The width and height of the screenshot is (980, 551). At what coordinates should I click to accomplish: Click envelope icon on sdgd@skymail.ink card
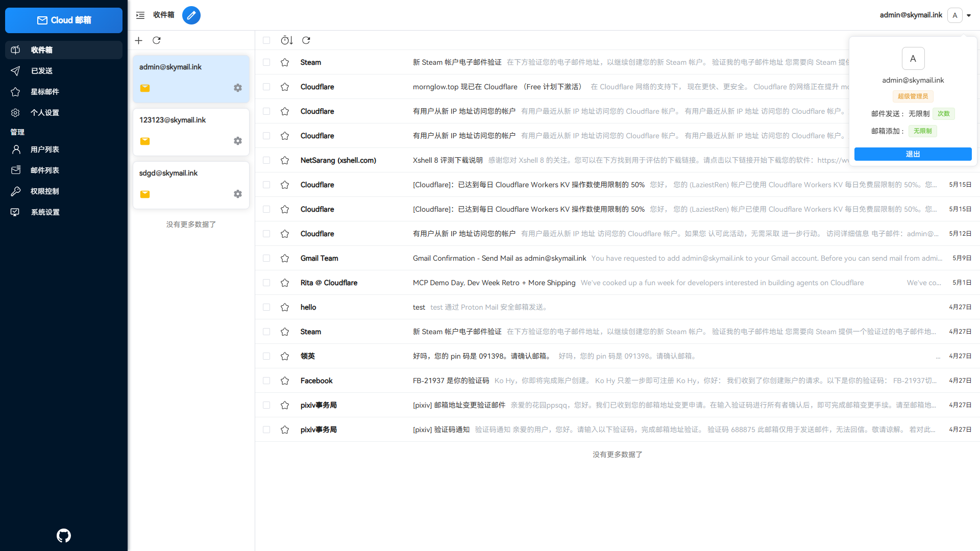(145, 194)
